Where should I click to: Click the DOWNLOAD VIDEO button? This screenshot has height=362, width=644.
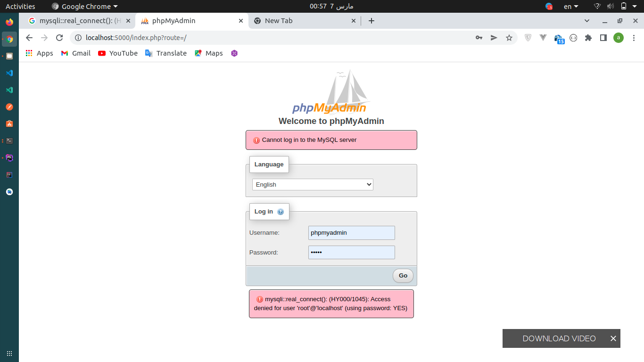(x=559, y=338)
